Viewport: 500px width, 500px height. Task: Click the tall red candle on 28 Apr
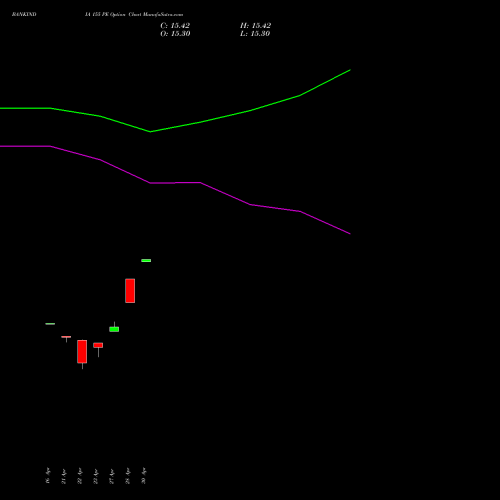[x=130, y=291]
